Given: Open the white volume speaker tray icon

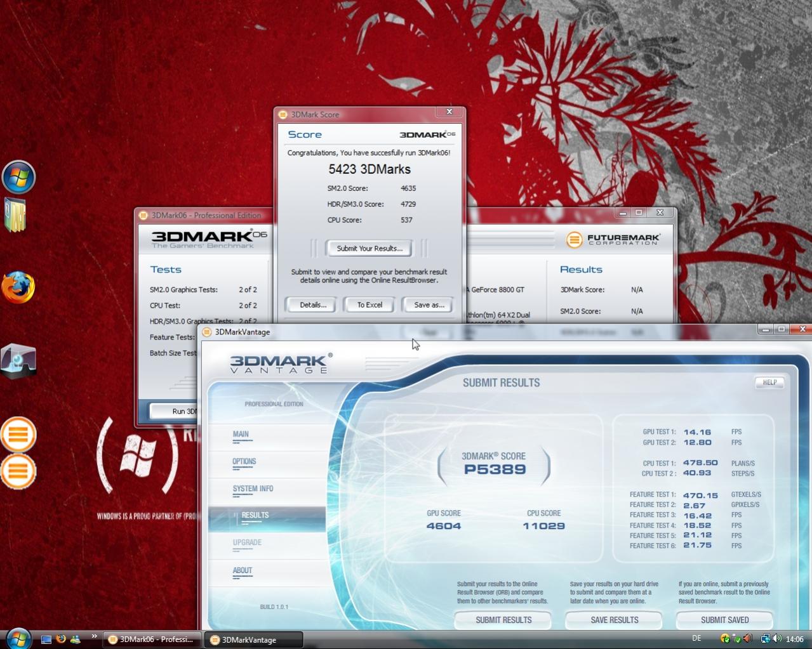Looking at the screenshot, I should click(776, 638).
